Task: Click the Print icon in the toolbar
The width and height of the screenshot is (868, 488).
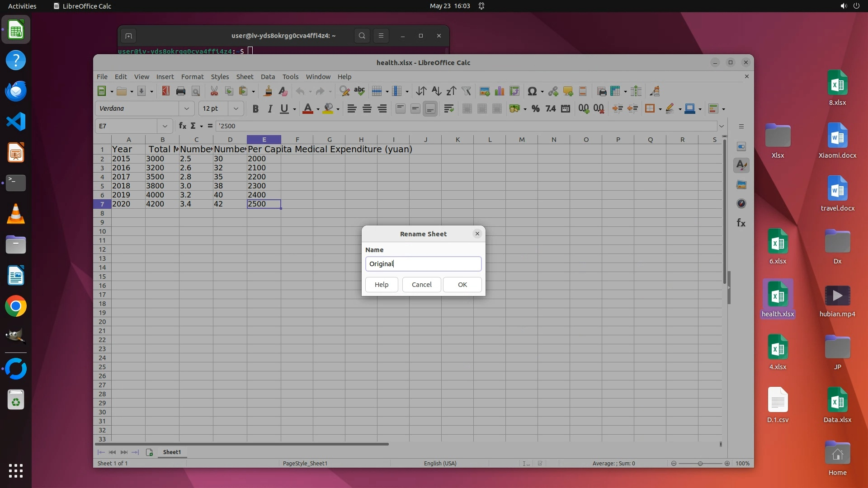Action: coord(180,91)
